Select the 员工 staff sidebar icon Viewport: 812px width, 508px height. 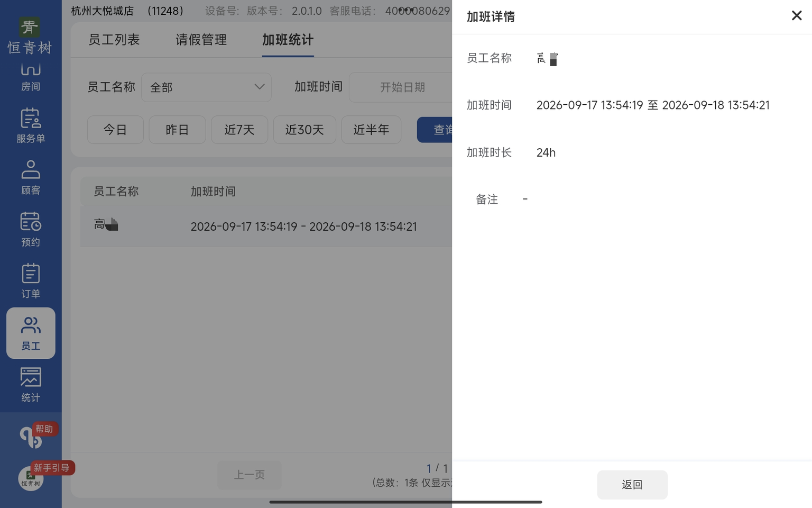(x=31, y=333)
